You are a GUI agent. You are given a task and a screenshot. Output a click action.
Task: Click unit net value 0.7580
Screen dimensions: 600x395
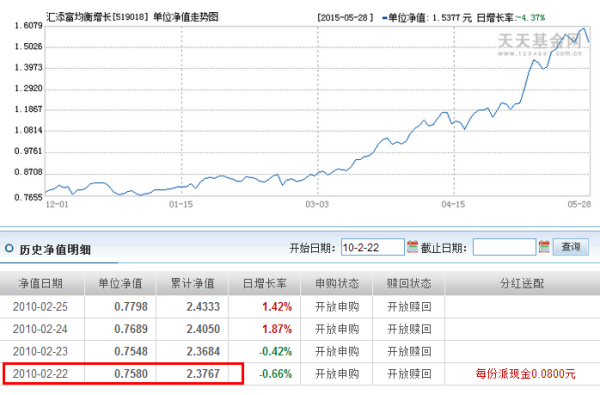tap(131, 374)
